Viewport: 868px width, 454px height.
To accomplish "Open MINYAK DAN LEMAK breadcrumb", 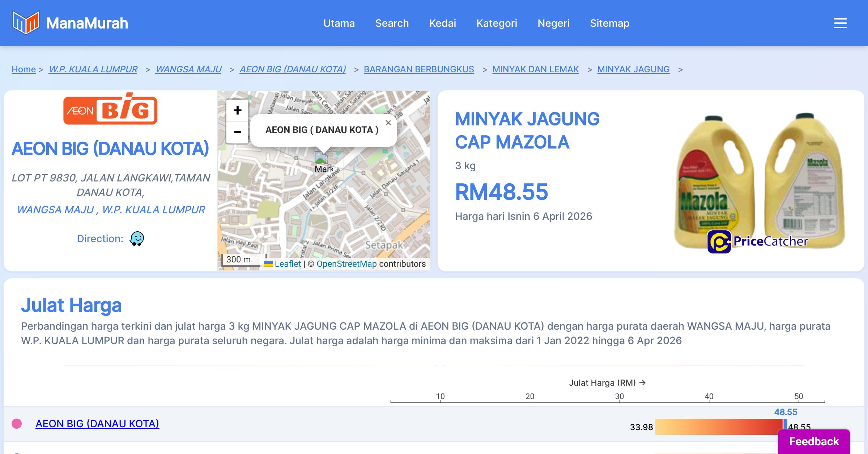I will coord(535,69).
